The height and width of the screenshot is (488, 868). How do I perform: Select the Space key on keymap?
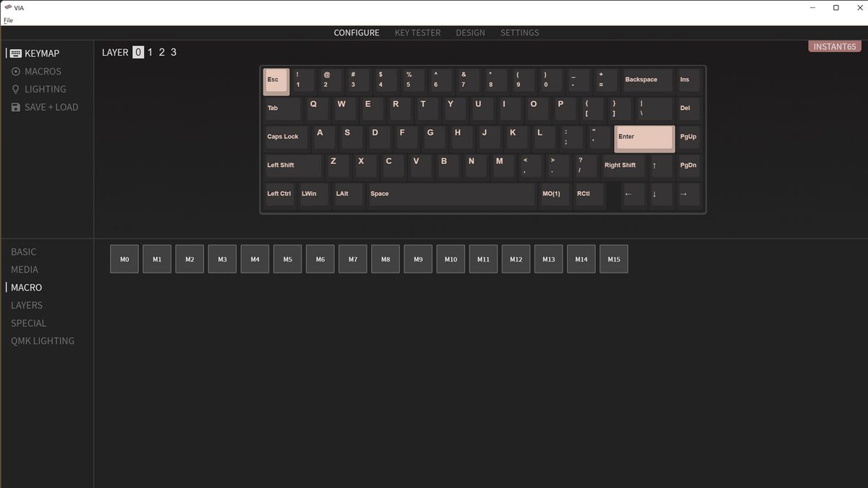[x=451, y=195]
